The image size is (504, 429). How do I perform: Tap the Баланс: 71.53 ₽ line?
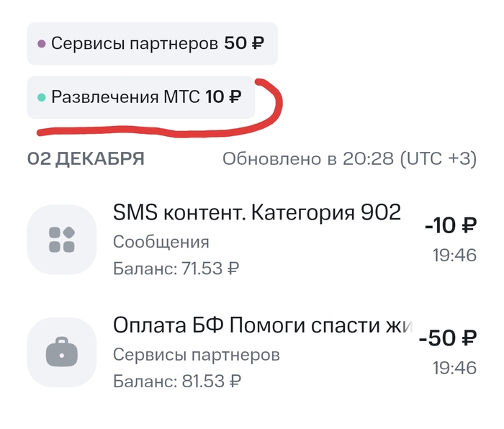(x=176, y=269)
